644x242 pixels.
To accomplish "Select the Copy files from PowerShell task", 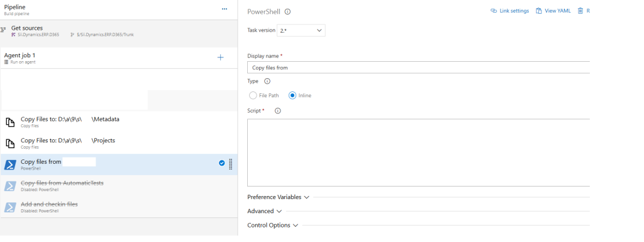I will point(119,164).
